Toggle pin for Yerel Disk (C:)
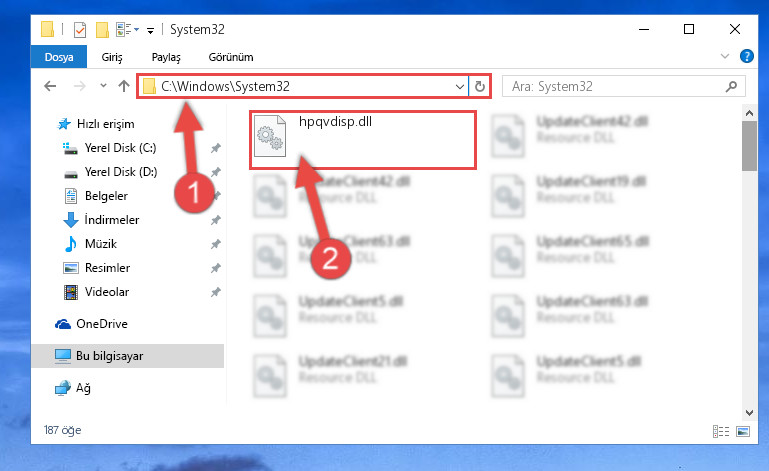 click(215, 148)
